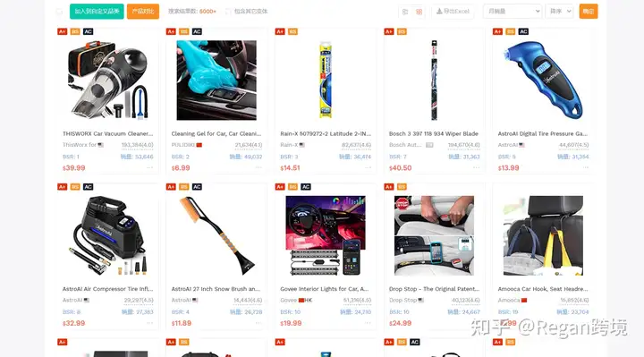Open the Bosch wiper blade product image

click(x=434, y=81)
